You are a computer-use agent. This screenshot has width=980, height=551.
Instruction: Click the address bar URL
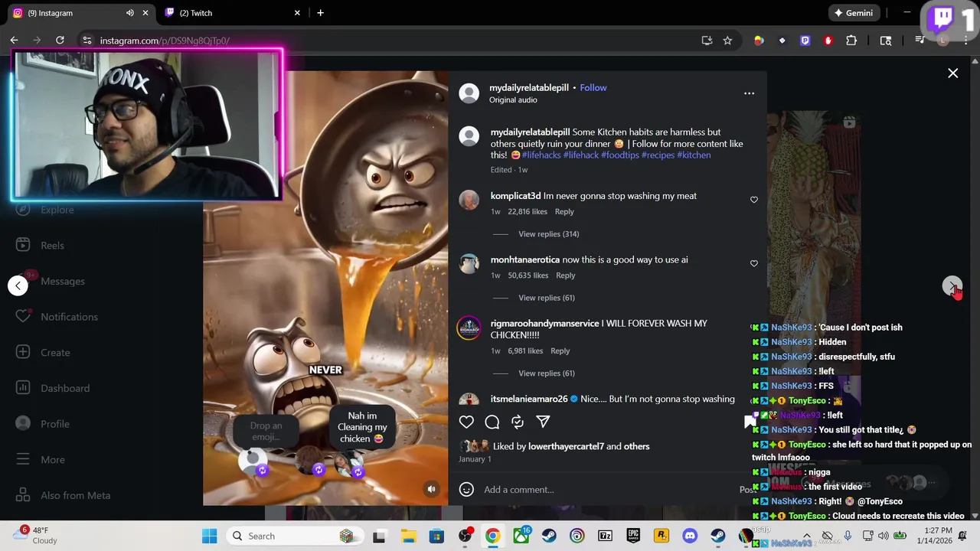click(x=165, y=41)
